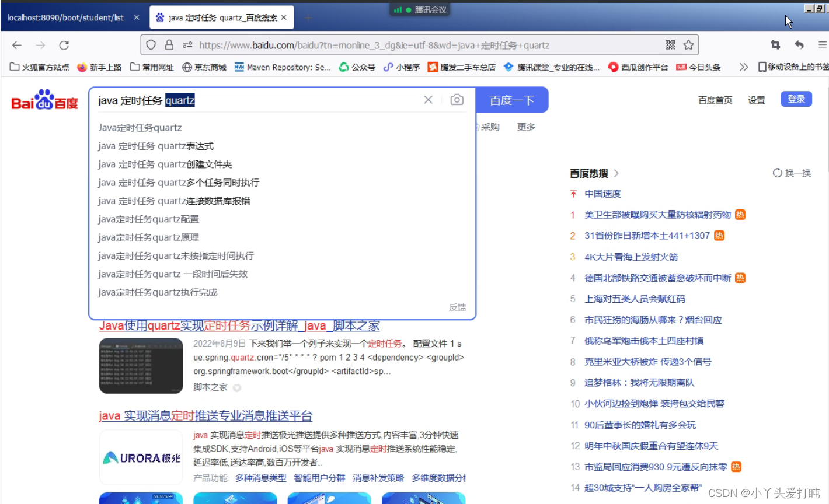Image resolution: width=829 pixels, height=504 pixels.
Task: Expand the 百度热搜 arrow
Action: pos(616,173)
